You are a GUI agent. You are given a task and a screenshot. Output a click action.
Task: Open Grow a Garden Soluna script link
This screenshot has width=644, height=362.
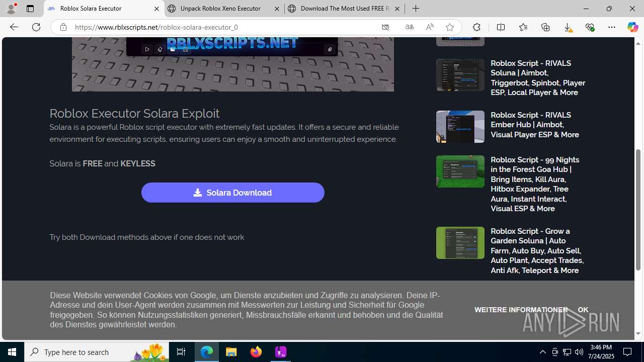[x=537, y=250]
